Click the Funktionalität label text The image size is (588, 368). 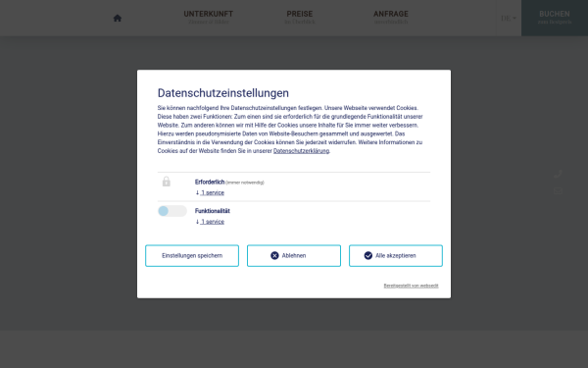213,211
